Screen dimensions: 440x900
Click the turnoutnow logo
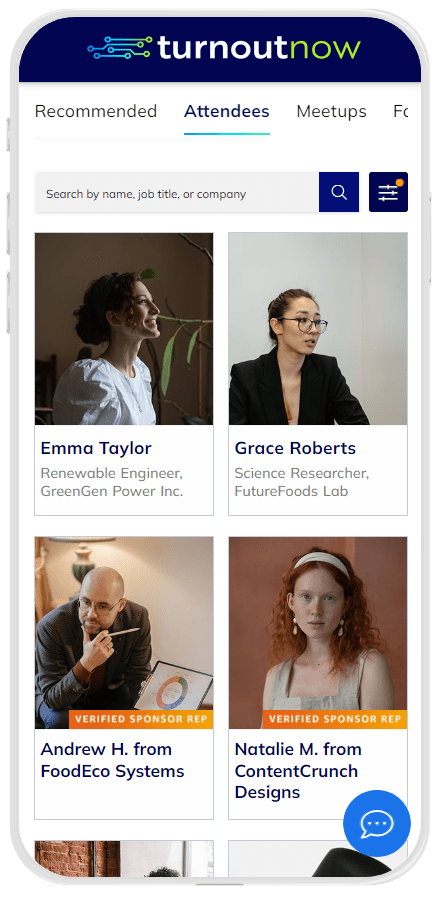pyautogui.click(x=224, y=48)
